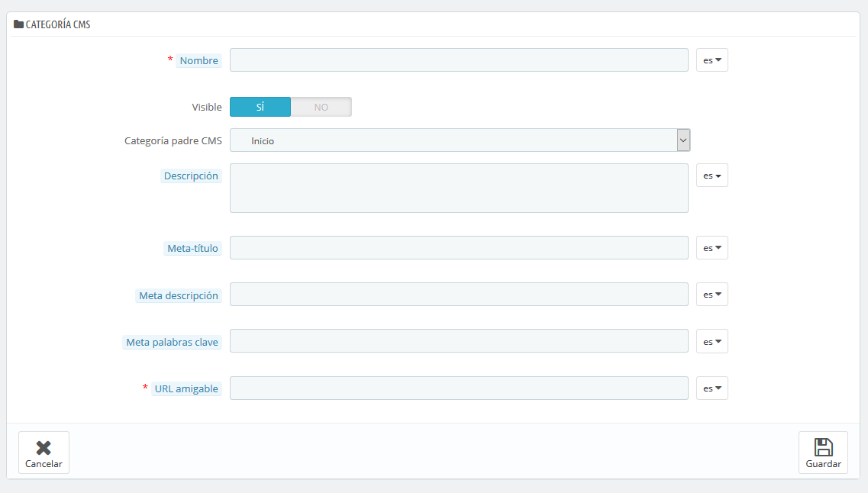Click the folder icon beside Categoría CMS

click(x=18, y=24)
